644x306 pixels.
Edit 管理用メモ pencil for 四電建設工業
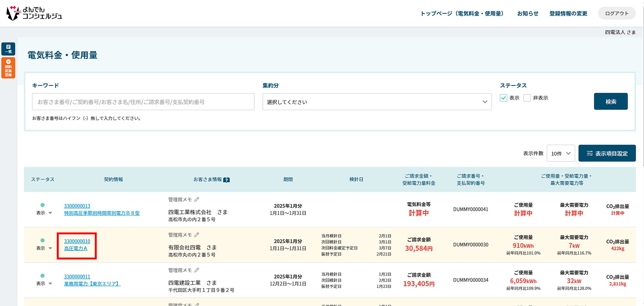pyautogui.click(x=197, y=270)
